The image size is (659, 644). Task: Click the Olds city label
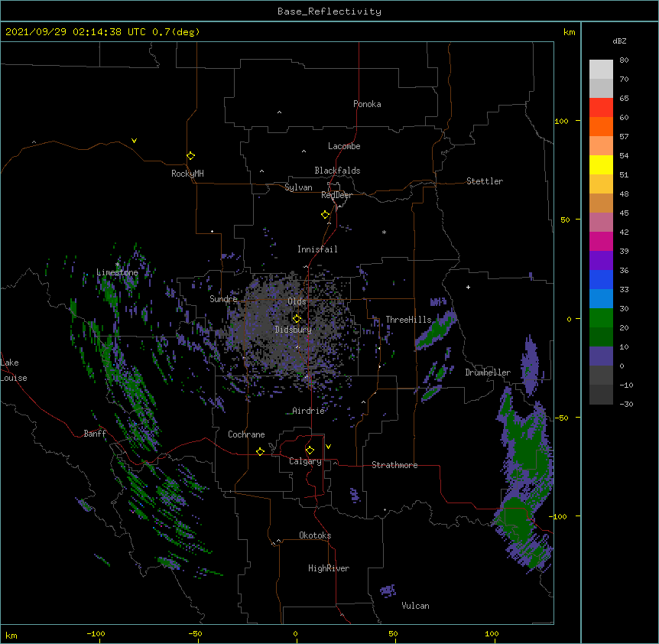pos(297,301)
